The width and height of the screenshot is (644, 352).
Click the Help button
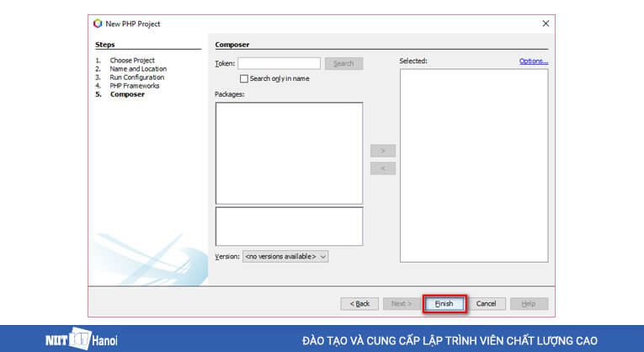point(529,303)
